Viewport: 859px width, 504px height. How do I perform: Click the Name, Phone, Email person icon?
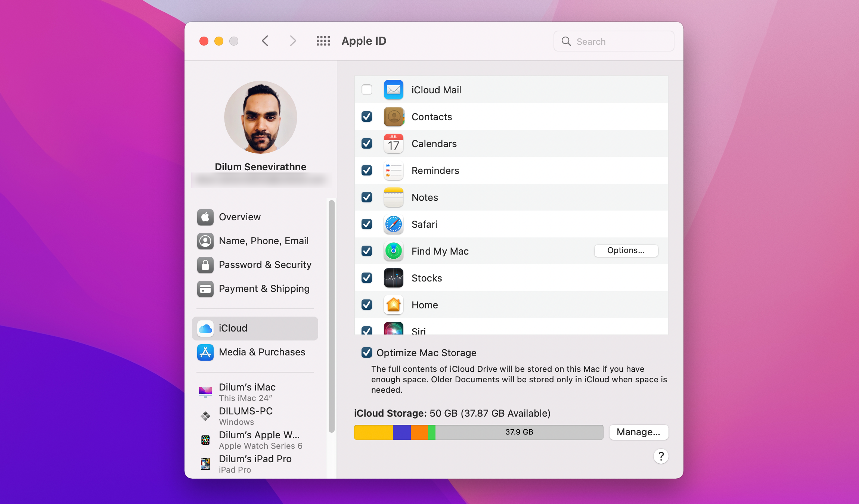pos(205,241)
